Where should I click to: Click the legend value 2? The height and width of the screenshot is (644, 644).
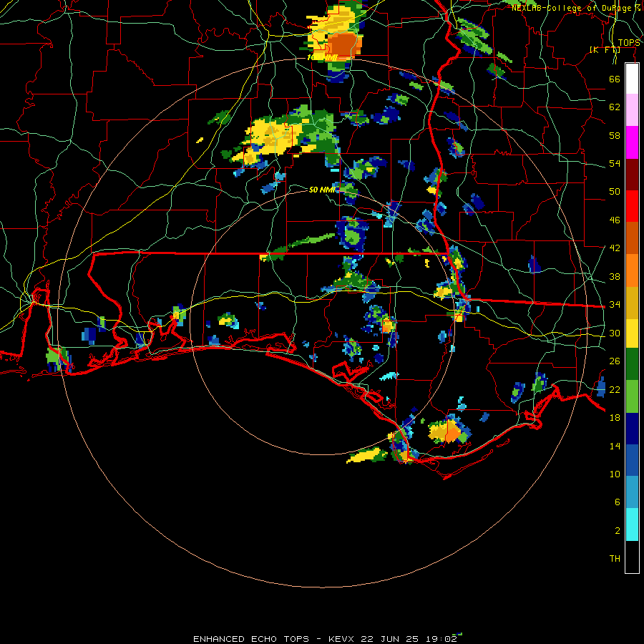point(617,531)
